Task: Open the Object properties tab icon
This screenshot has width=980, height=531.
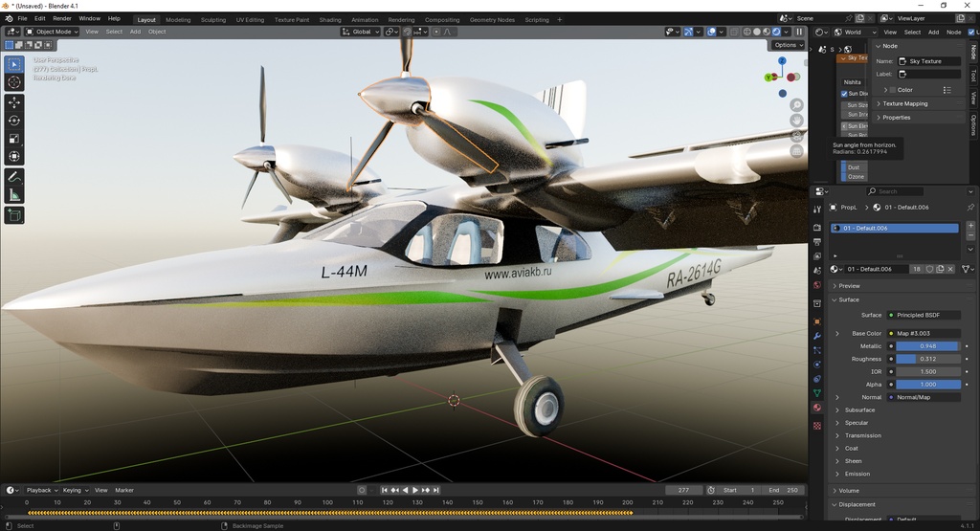Action: (x=817, y=321)
